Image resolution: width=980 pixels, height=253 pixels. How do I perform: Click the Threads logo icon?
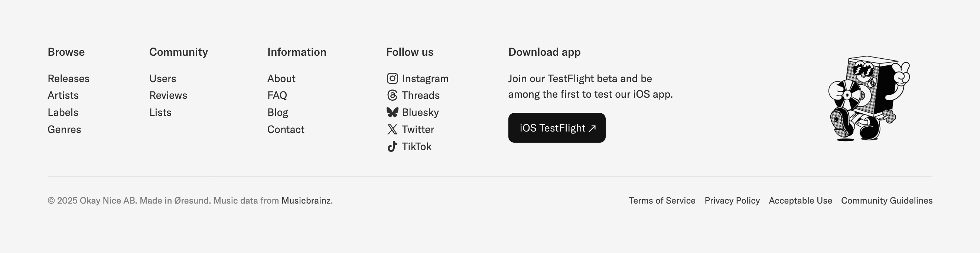pos(392,95)
